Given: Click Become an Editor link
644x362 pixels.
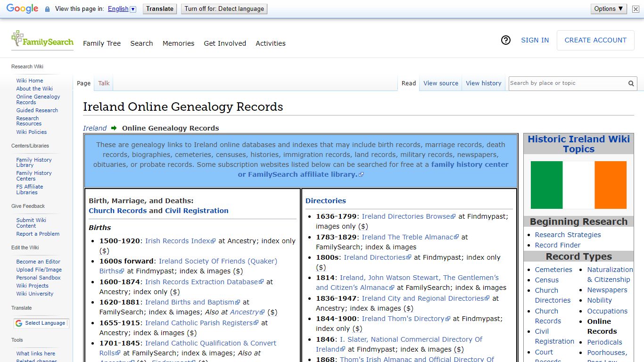Looking at the screenshot, I should click(38, 262).
